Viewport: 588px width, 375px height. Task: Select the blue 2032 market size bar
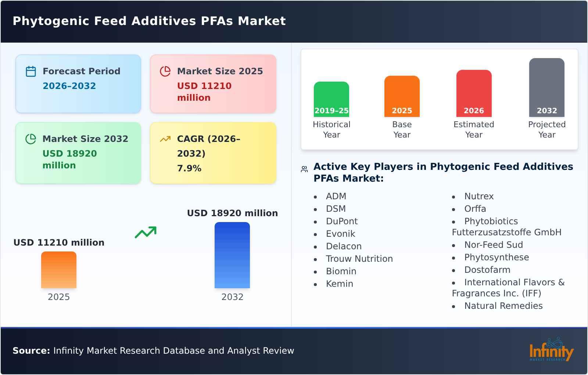coord(232,256)
